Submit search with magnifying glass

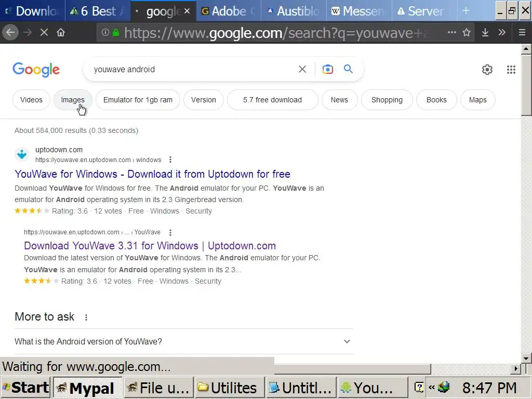click(x=348, y=69)
